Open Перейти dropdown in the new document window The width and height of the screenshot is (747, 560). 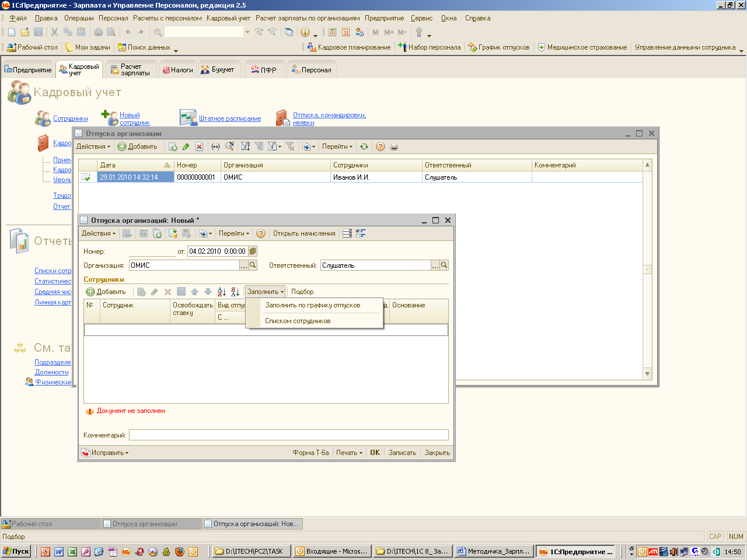click(x=234, y=233)
